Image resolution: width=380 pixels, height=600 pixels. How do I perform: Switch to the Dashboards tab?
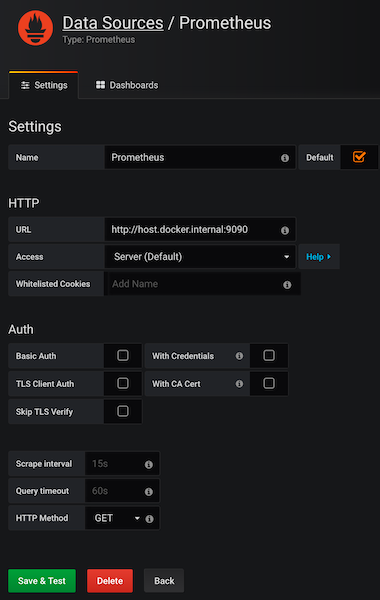tap(127, 85)
